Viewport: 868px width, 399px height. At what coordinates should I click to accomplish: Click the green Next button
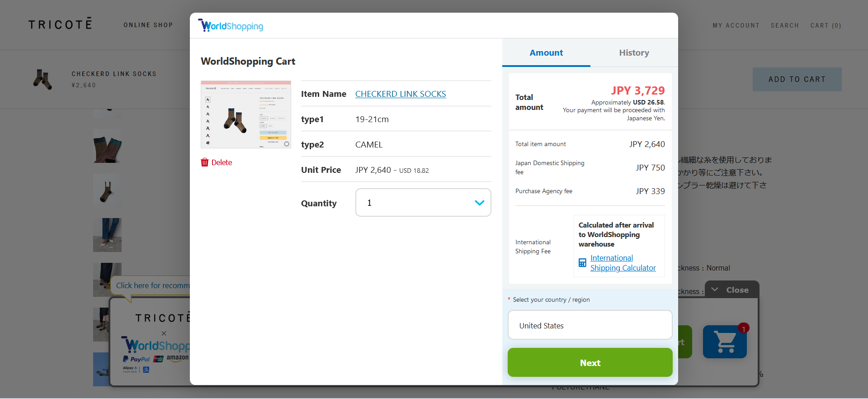point(590,362)
